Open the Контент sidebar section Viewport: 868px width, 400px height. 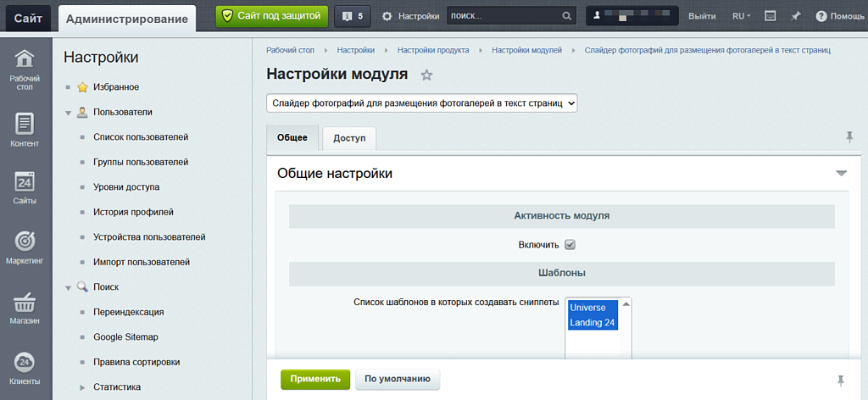(25, 130)
